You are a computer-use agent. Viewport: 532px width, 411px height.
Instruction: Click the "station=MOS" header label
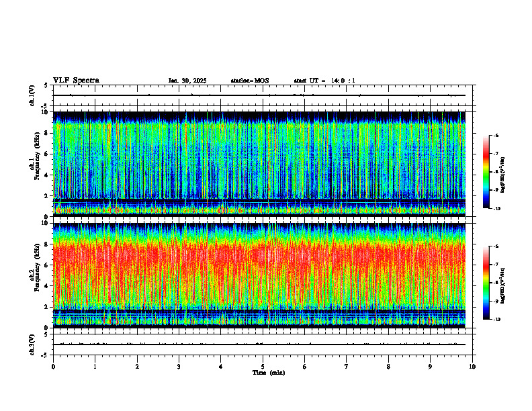250,81
